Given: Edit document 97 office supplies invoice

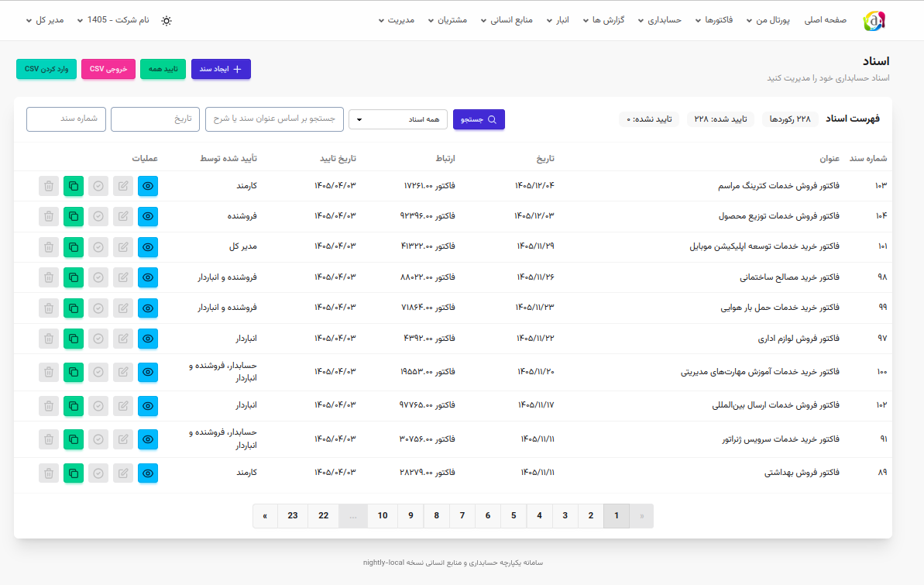Looking at the screenshot, I should click(x=123, y=339).
